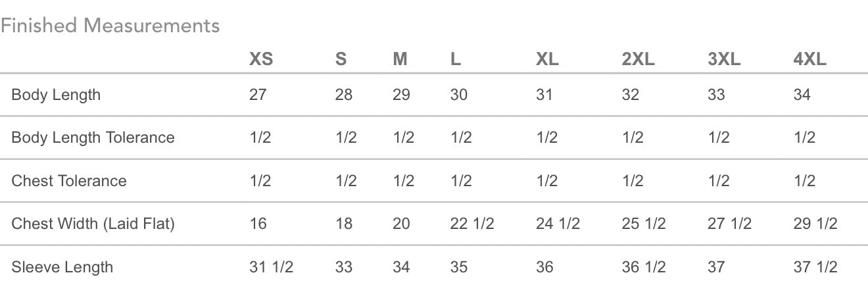This screenshot has width=868, height=300.
Task: Click the Chest Tolerance row label
Action: click(69, 181)
